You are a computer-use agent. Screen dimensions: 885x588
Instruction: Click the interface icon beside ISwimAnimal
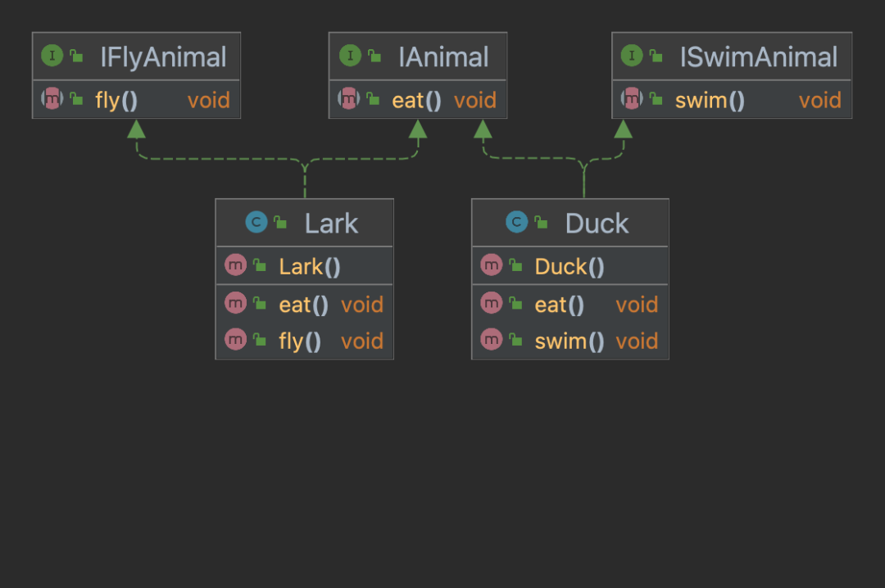pyautogui.click(x=632, y=56)
